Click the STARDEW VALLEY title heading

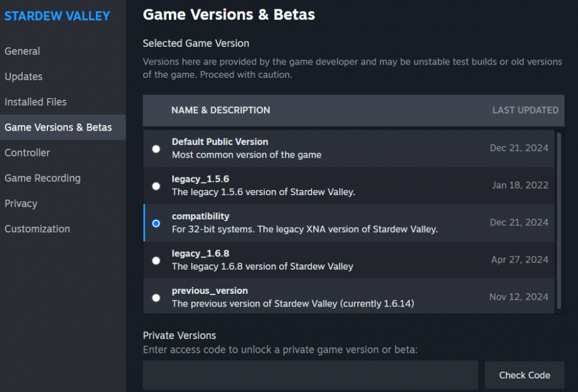[57, 16]
